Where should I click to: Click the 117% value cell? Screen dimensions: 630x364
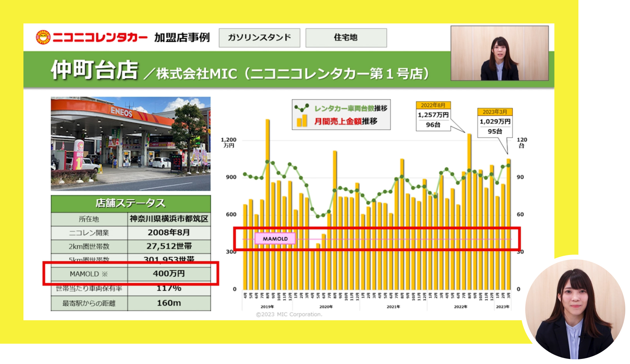click(x=169, y=289)
